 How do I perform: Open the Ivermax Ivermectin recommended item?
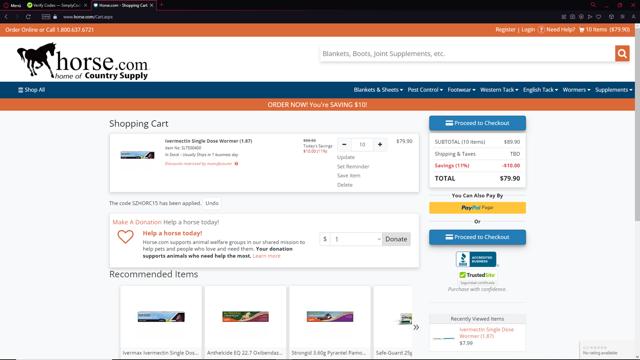[x=161, y=322]
